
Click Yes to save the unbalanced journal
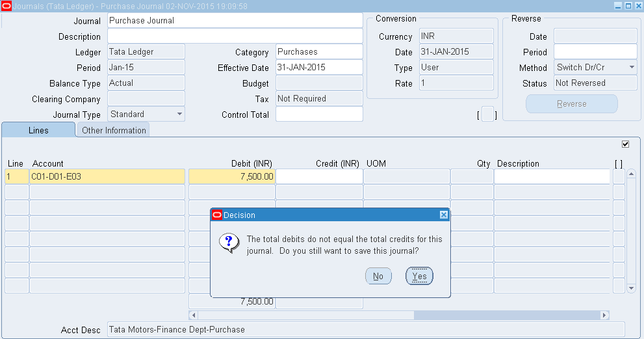pos(419,276)
